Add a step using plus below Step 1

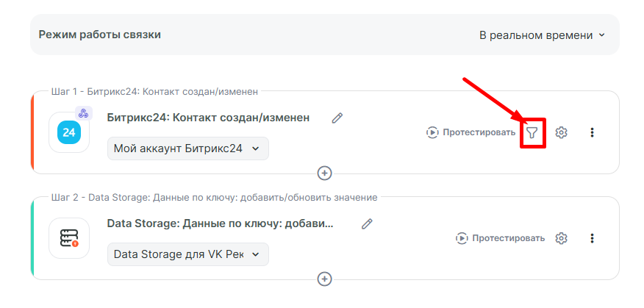(324, 173)
